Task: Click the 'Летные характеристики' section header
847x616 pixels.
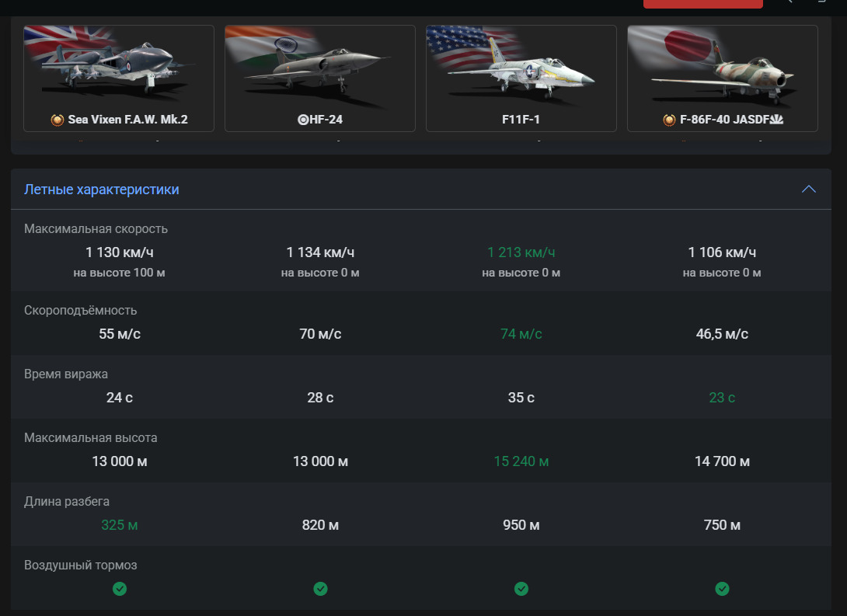Action: click(102, 190)
